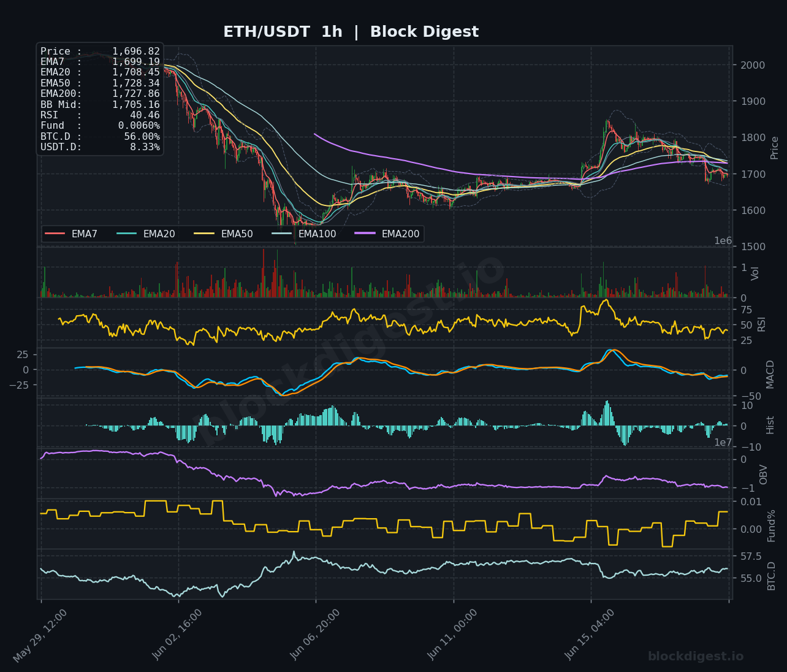Click the EMA50 legend entry

[x=223, y=234]
